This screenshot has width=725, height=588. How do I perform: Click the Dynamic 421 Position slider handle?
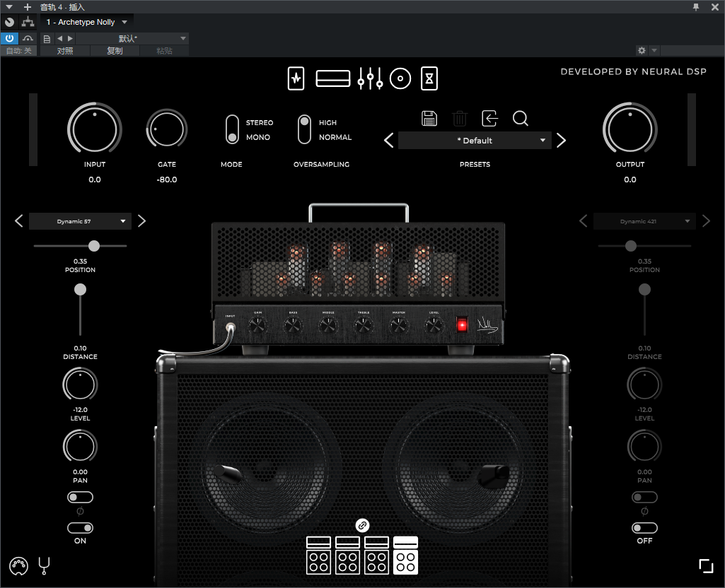631,246
